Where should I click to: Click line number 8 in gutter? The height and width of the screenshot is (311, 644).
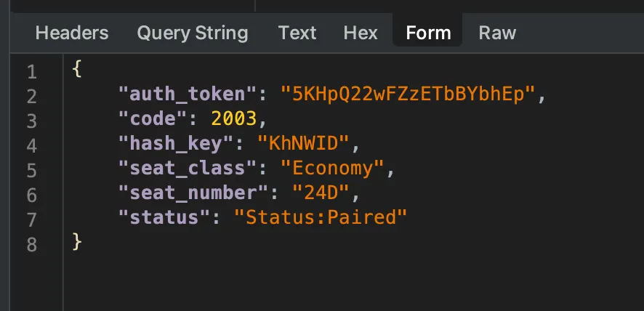[x=31, y=243]
